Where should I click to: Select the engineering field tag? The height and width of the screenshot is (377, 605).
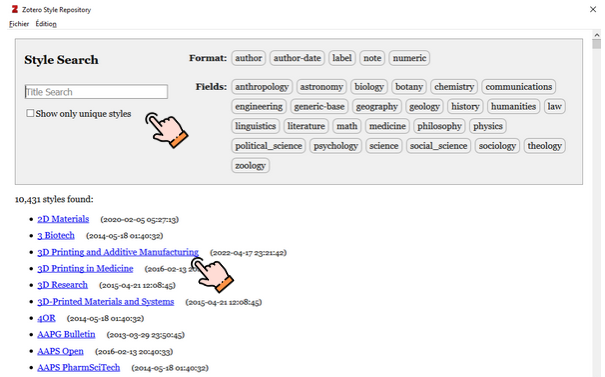point(259,107)
